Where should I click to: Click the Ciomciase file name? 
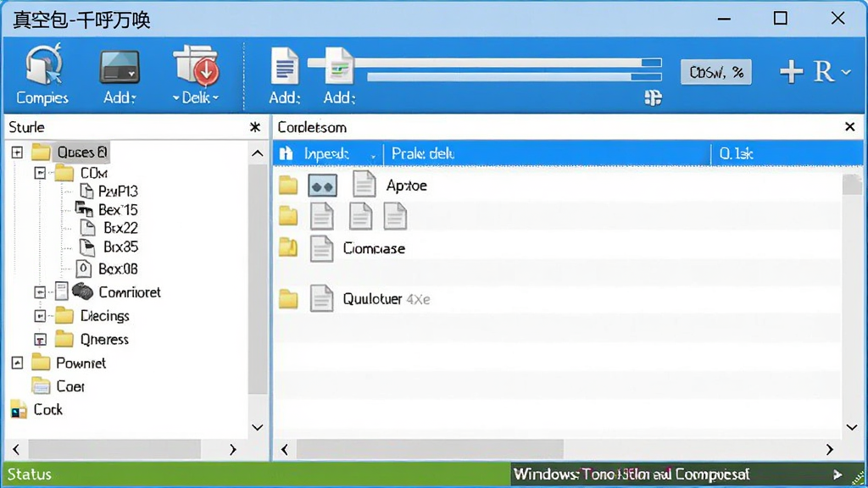374,248
